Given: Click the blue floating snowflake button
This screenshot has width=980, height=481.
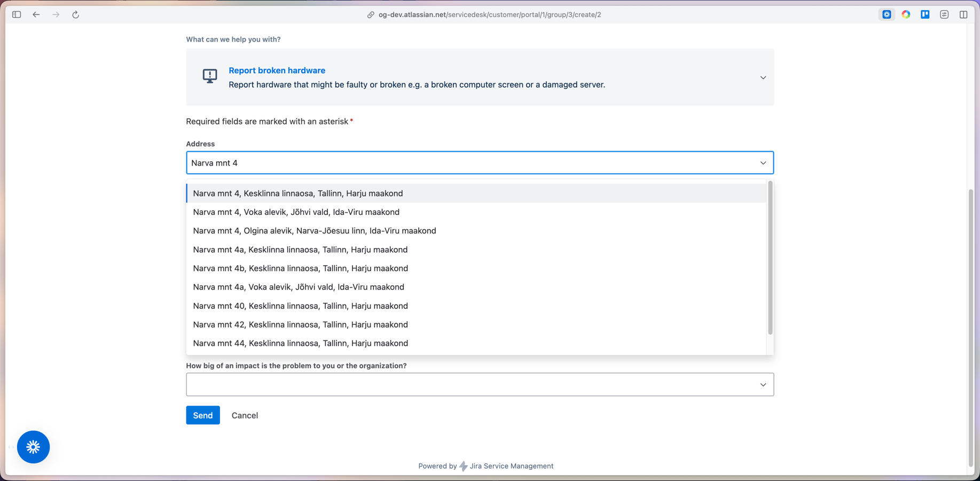Looking at the screenshot, I should click(x=33, y=447).
